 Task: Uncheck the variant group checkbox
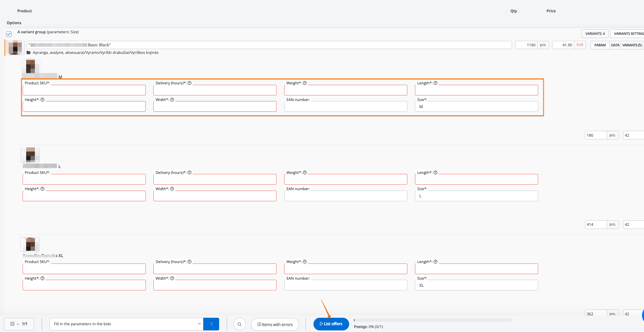[x=9, y=34]
